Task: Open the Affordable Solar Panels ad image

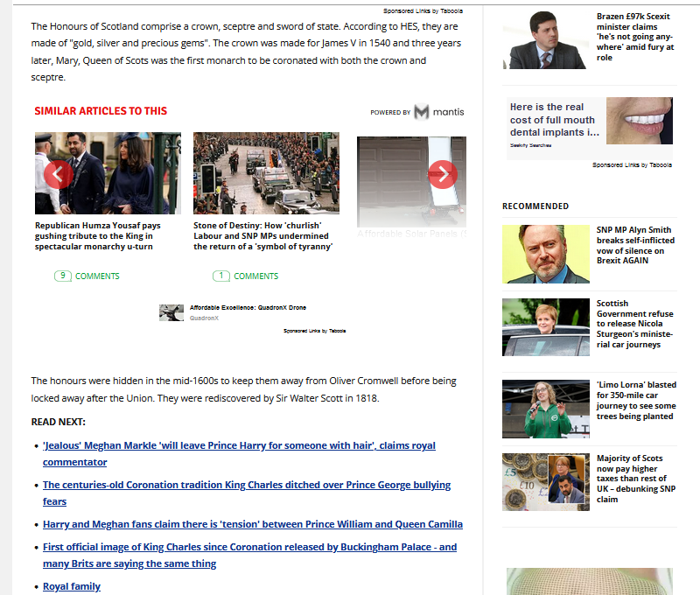Action: coord(411,182)
